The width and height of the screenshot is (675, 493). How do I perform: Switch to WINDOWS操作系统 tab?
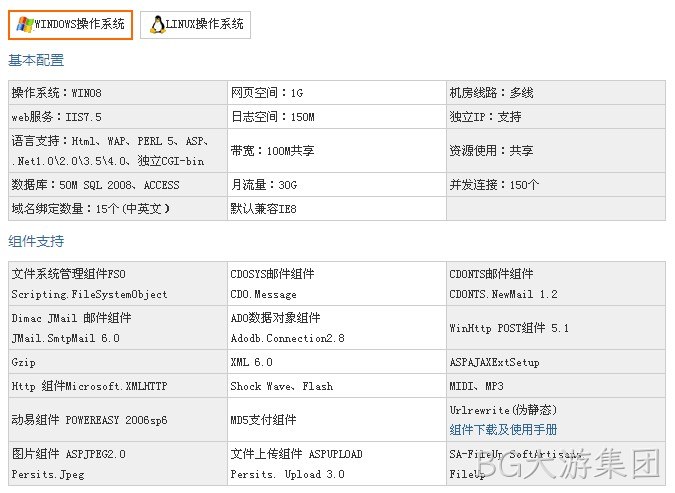(70, 25)
